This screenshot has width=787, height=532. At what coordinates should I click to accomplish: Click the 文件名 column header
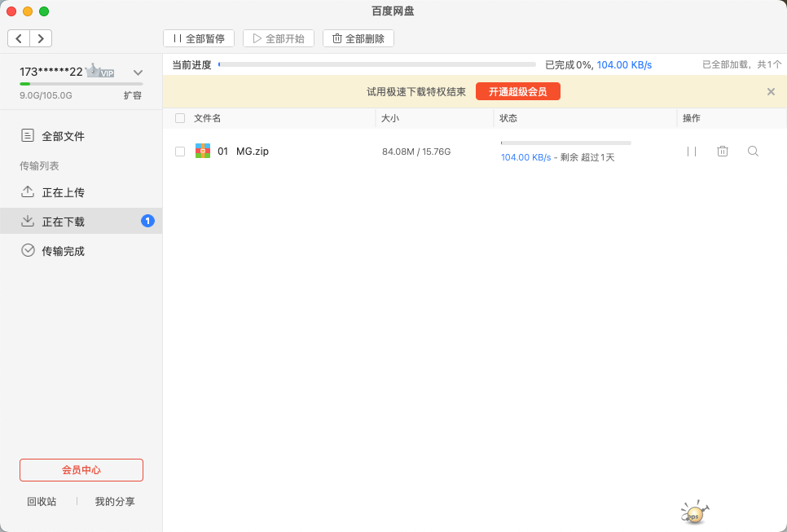tap(207, 118)
